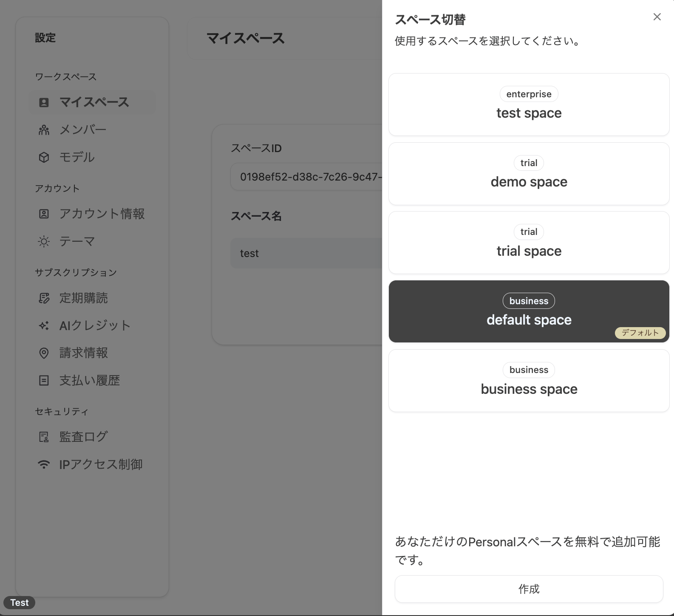Click the Theme (テーマ) sun icon

[44, 242]
